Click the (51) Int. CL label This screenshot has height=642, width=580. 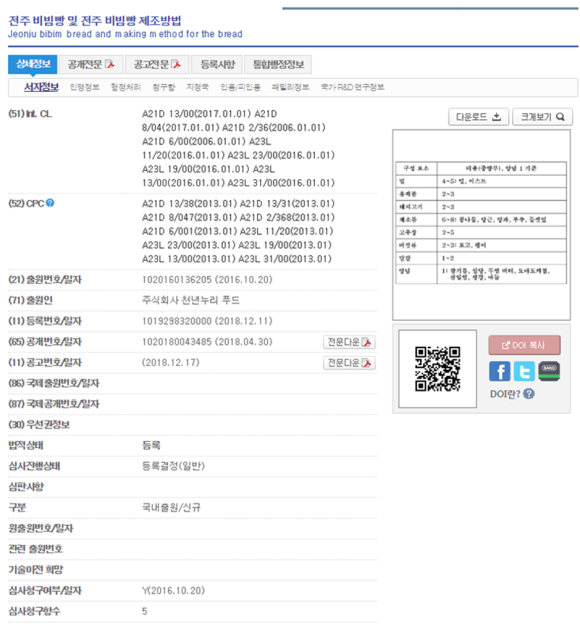[30, 114]
